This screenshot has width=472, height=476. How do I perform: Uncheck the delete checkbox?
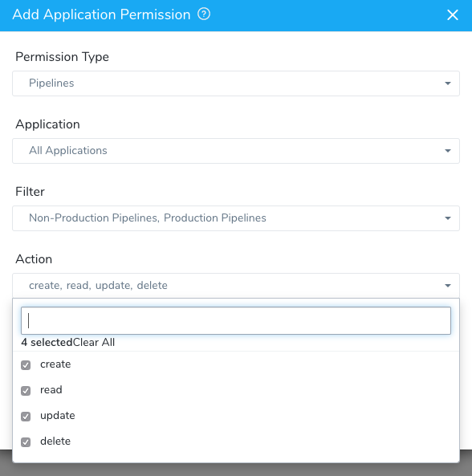(x=26, y=442)
